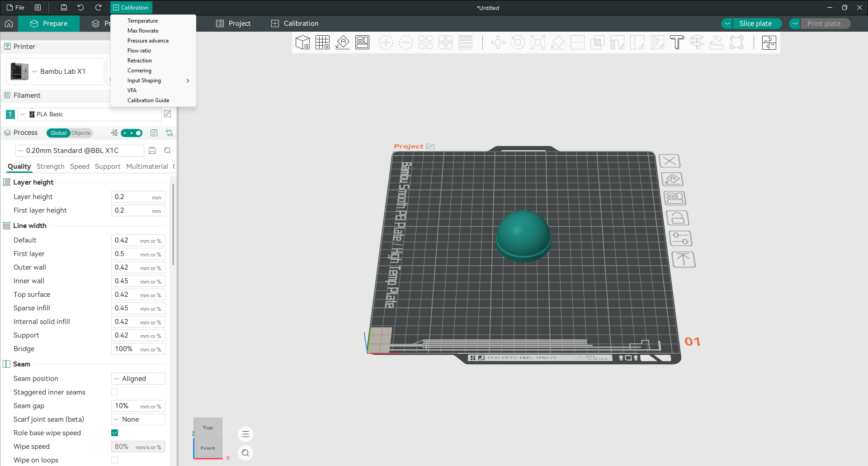Choose Temperature calibration menu entry
The height and width of the screenshot is (466, 868).
click(153, 21)
